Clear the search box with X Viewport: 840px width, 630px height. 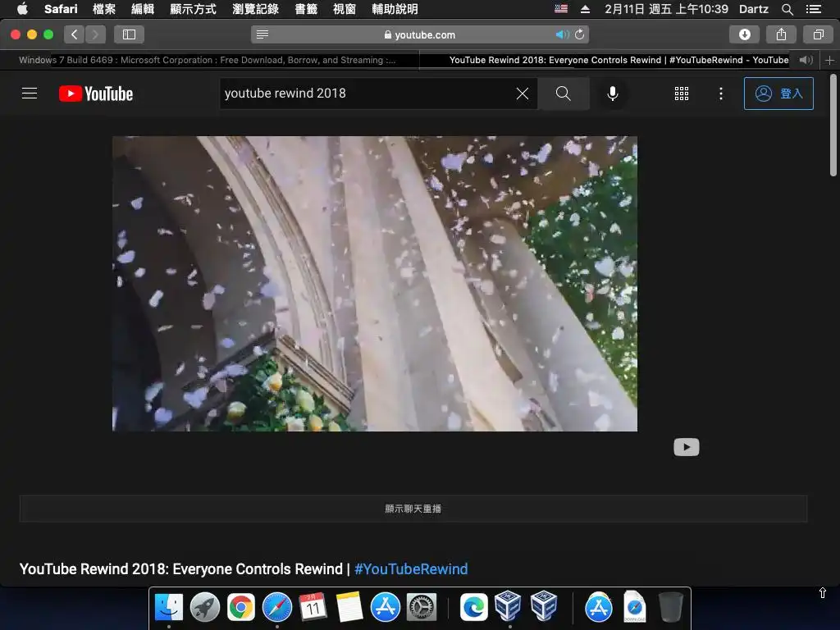pos(523,94)
